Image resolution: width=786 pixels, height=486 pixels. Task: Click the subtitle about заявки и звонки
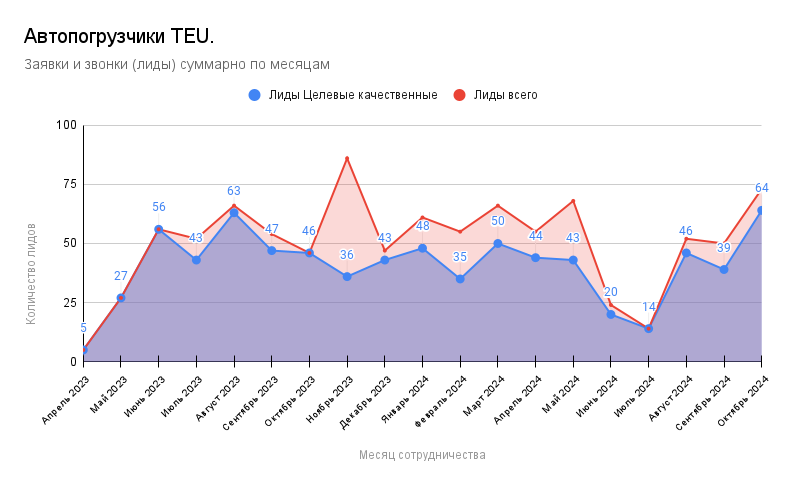pos(177,64)
